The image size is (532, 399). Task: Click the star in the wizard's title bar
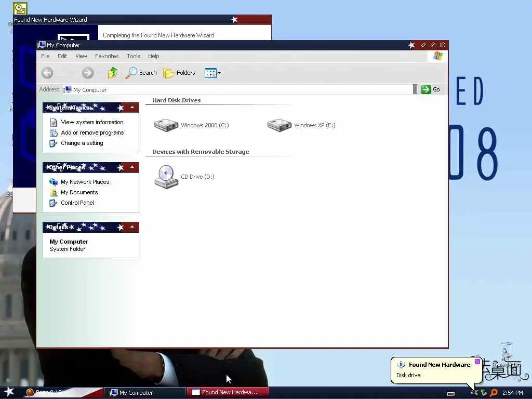[234, 20]
